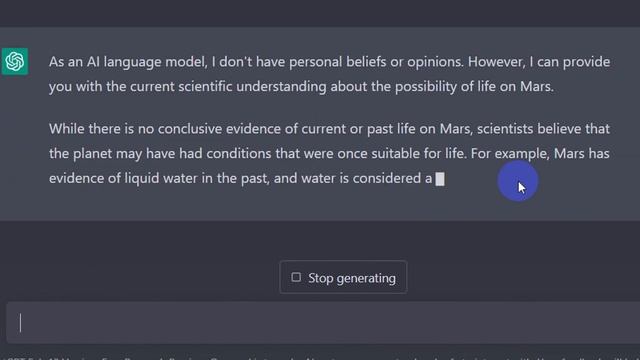Click the word "However," in the response

[x=496, y=62]
